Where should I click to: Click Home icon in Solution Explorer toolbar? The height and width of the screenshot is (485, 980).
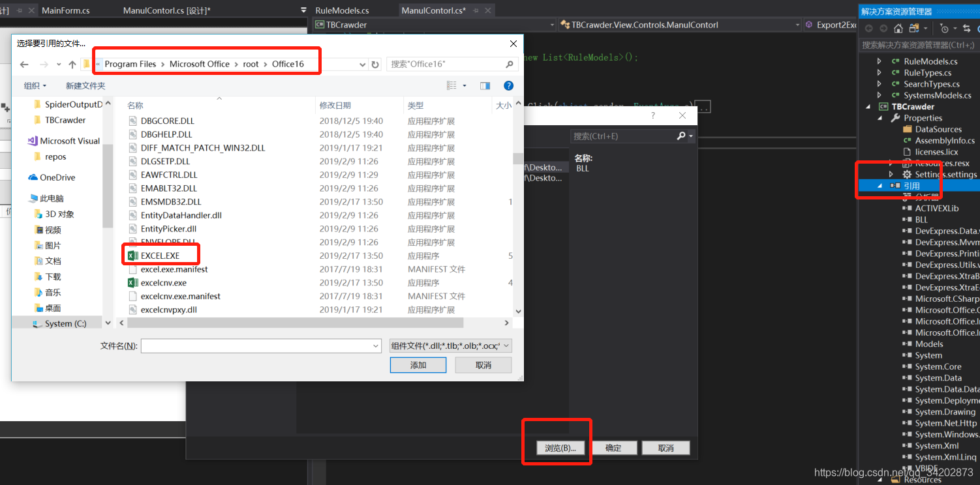pyautogui.click(x=898, y=28)
